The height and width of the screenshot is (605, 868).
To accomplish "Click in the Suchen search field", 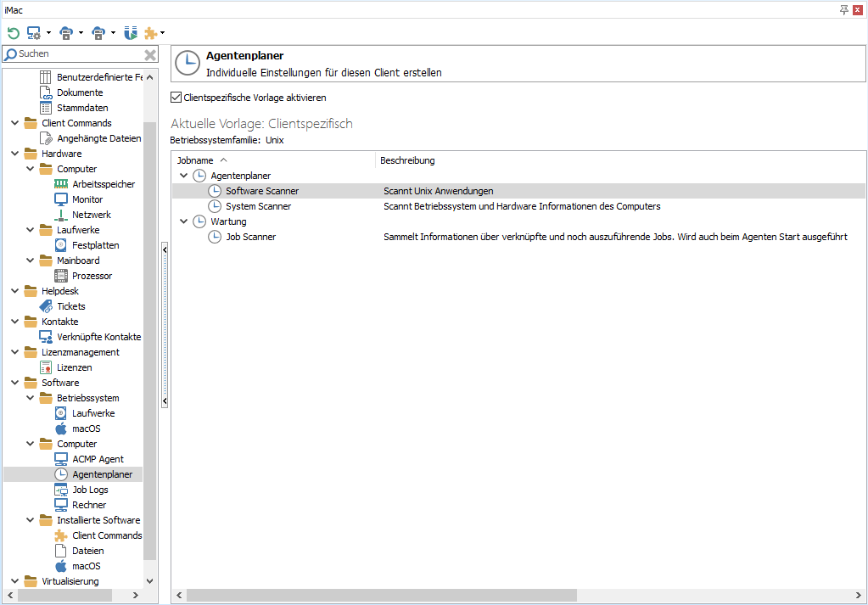I will coord(76,54).
